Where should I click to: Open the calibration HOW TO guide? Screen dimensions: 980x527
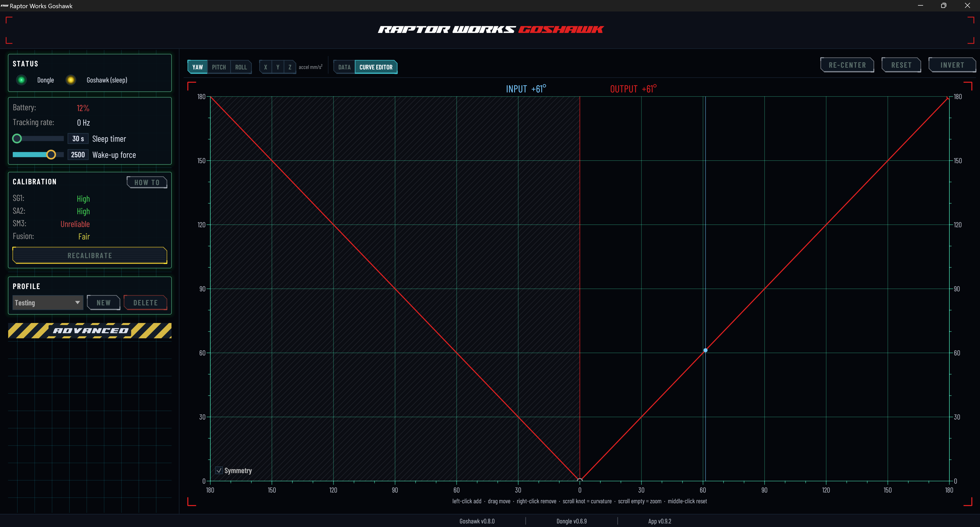(147, 182)
